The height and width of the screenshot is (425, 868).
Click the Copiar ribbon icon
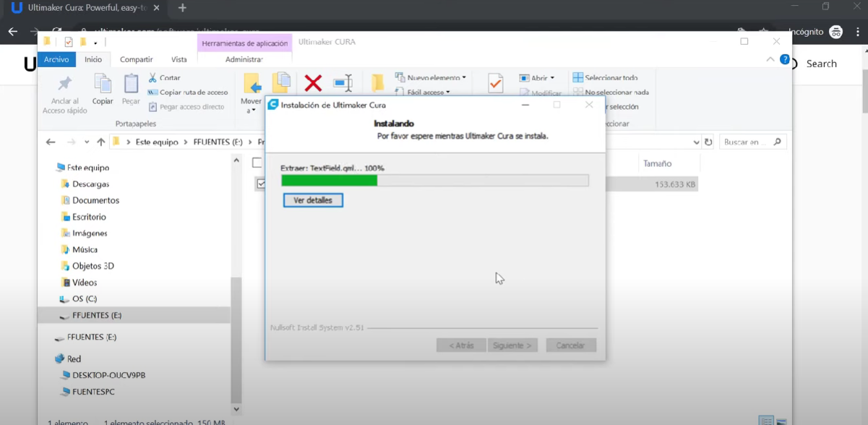point(103,84)
